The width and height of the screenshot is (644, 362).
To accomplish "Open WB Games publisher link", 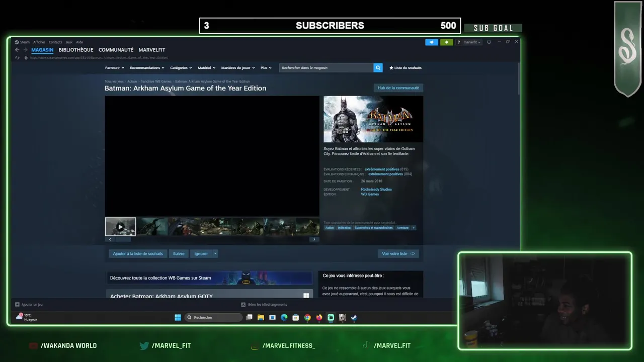I will [370, 194].
